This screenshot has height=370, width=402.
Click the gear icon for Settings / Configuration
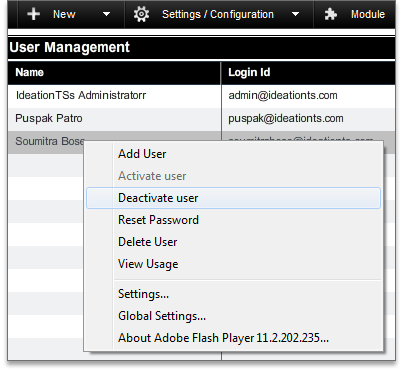click(141, 14)
